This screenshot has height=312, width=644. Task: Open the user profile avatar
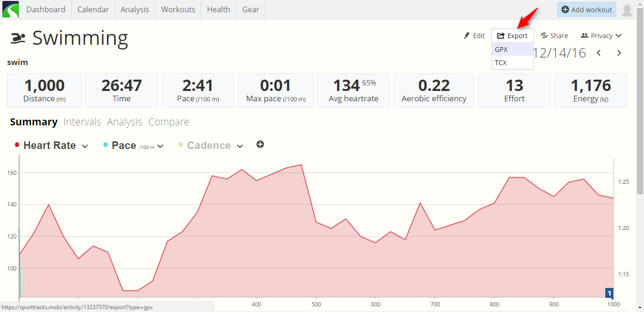click(x=627, y=10)
